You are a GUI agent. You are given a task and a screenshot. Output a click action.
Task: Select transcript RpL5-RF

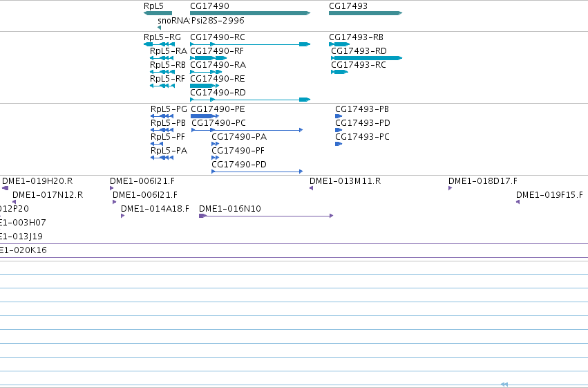click(x=167, y=79)
